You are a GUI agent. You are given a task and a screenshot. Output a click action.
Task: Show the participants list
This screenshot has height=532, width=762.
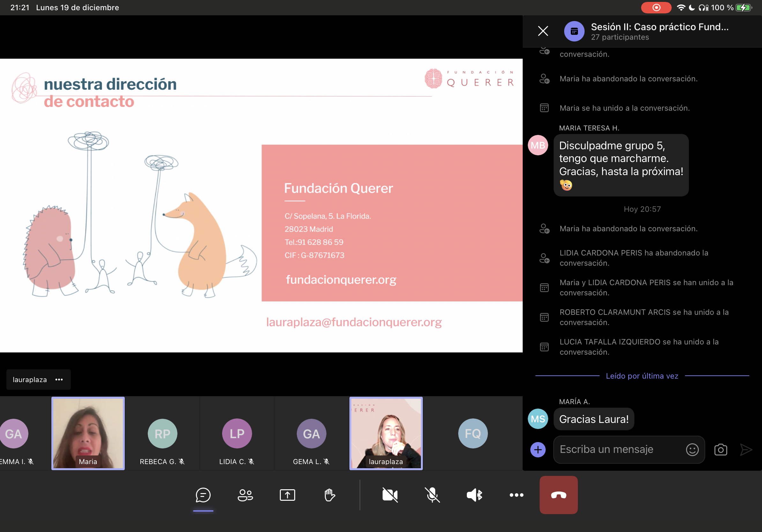245,495
